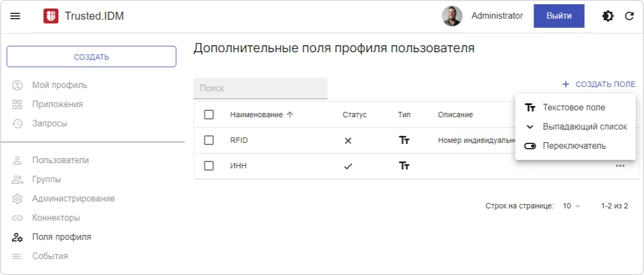The height and width of the screenshot is (275, 644).
Task: Click the Приложения apps icon
Action: click(x=17, y=104)
